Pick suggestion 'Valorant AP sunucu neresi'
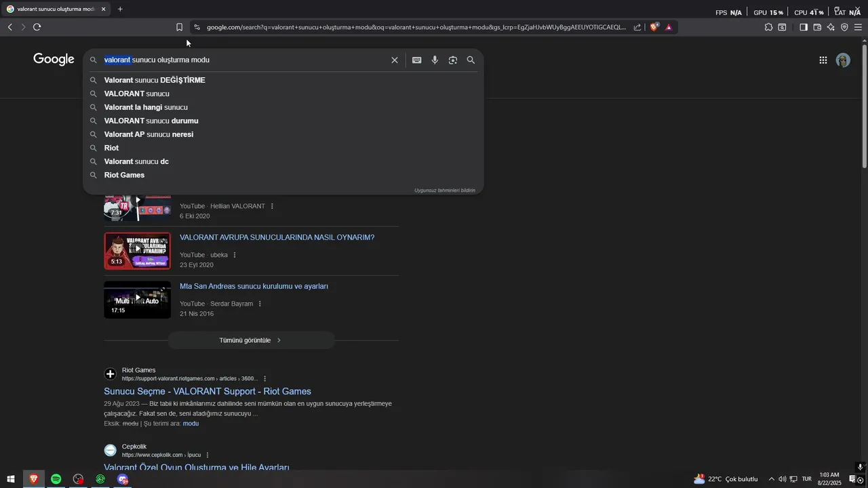 (x=283, y=134)
